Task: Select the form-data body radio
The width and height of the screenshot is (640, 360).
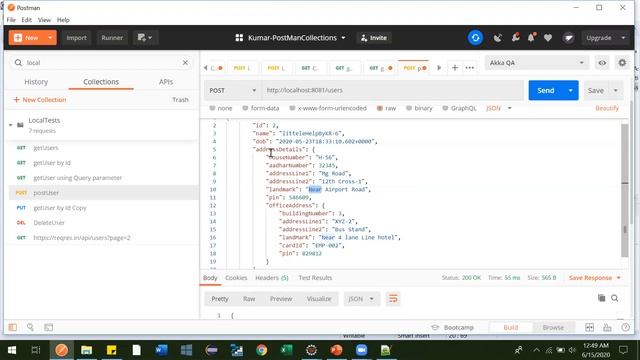Action: point(245,108)
